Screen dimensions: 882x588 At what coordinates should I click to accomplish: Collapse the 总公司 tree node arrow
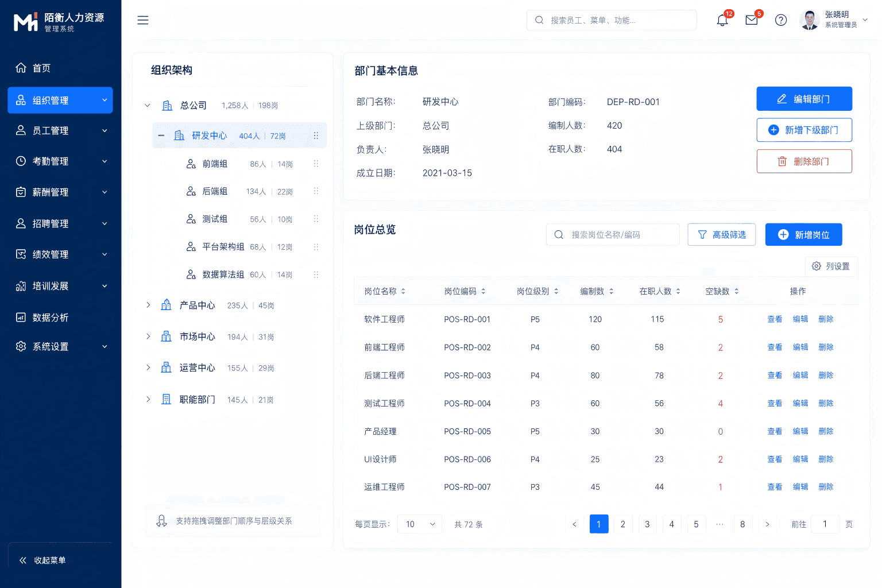[147, 106]
